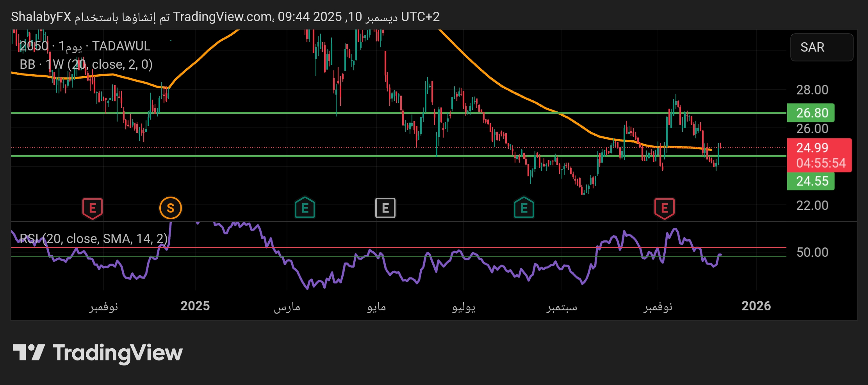Open the SAR currency selector

click(x=822, y=47)
